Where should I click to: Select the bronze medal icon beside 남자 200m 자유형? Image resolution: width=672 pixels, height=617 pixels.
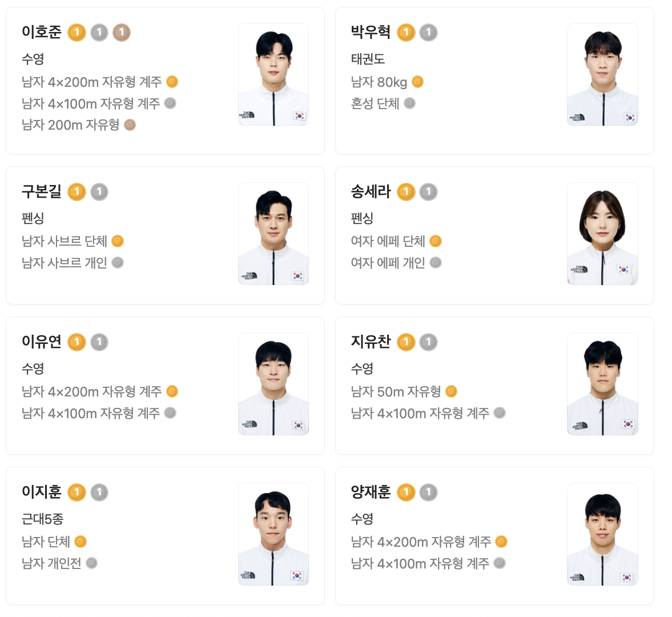[x=130, y=125]
